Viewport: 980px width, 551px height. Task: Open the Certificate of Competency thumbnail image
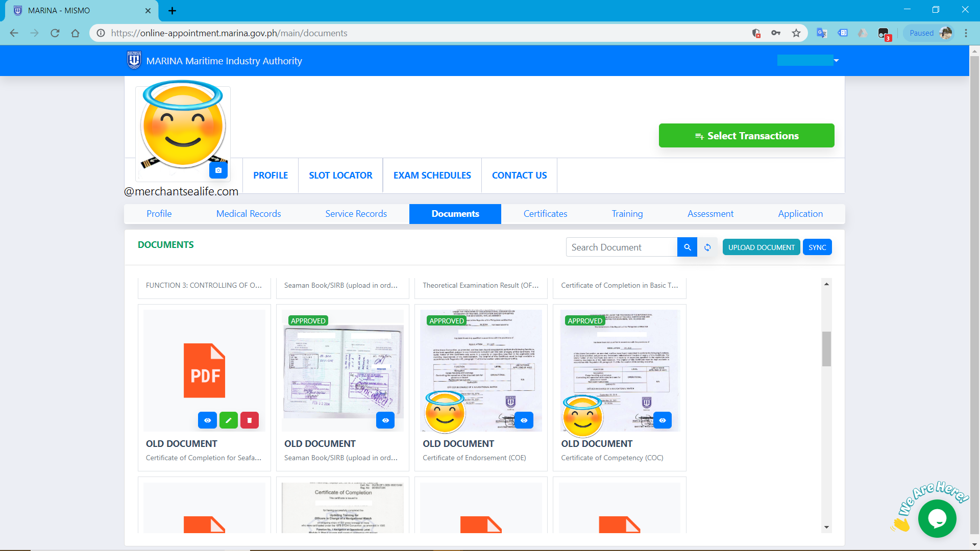point(620,371)
